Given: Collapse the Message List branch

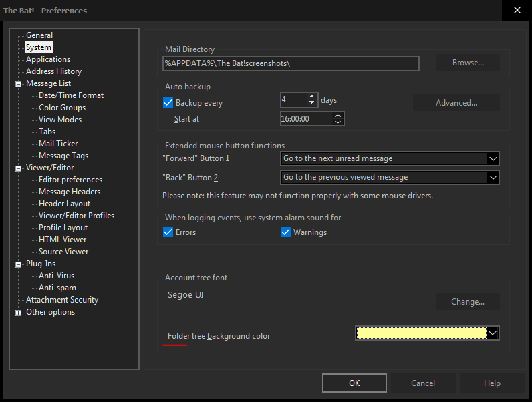Looking at the screenshot, I should [18, 84].
